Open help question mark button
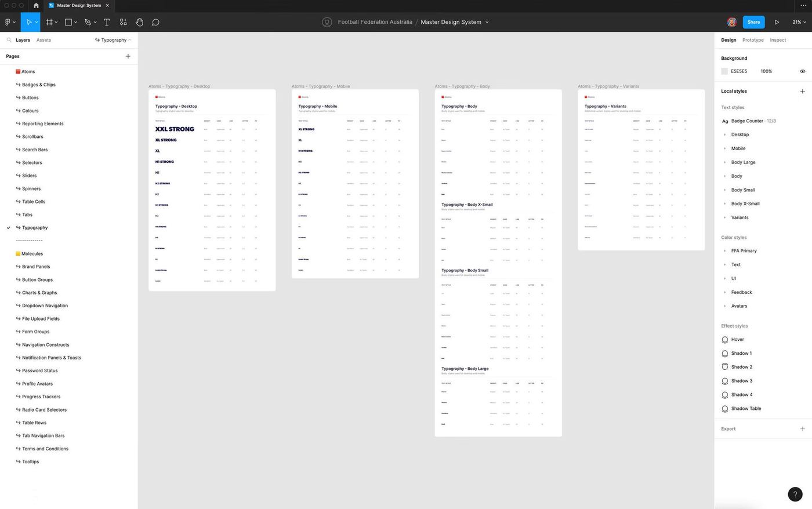Screen dimensions: 812x509 click(x=795, y=495)
